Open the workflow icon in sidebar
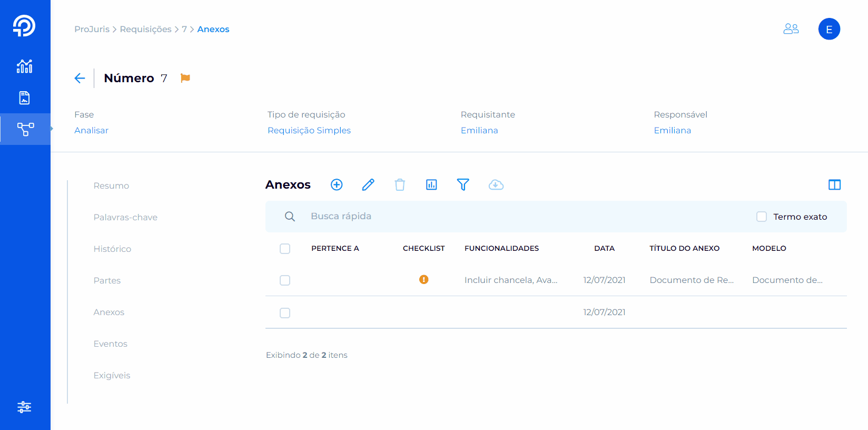This screenshot has height=430, width=868. tap(25, 129)
